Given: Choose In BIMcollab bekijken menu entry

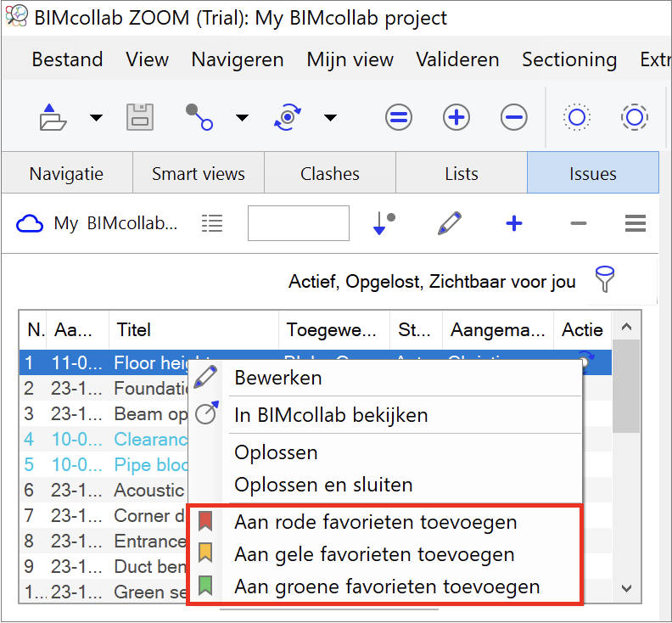Looking at the screenshot, I should (x=385, y=415).
